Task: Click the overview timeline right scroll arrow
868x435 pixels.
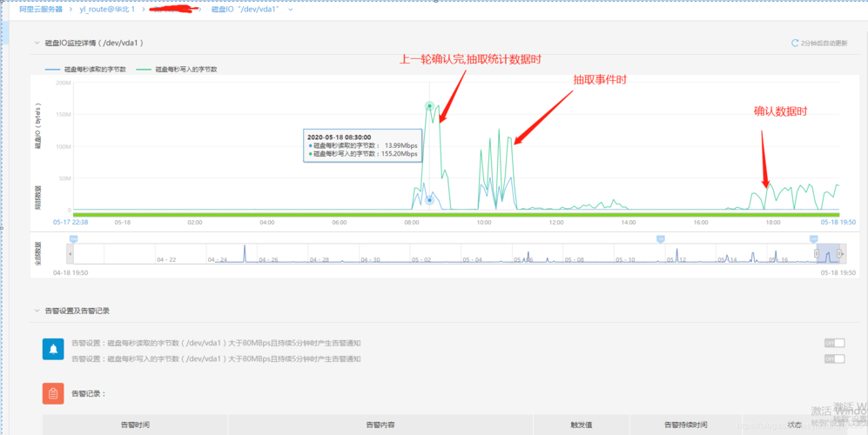Action: pyautogui.click(x=843, y=253)
